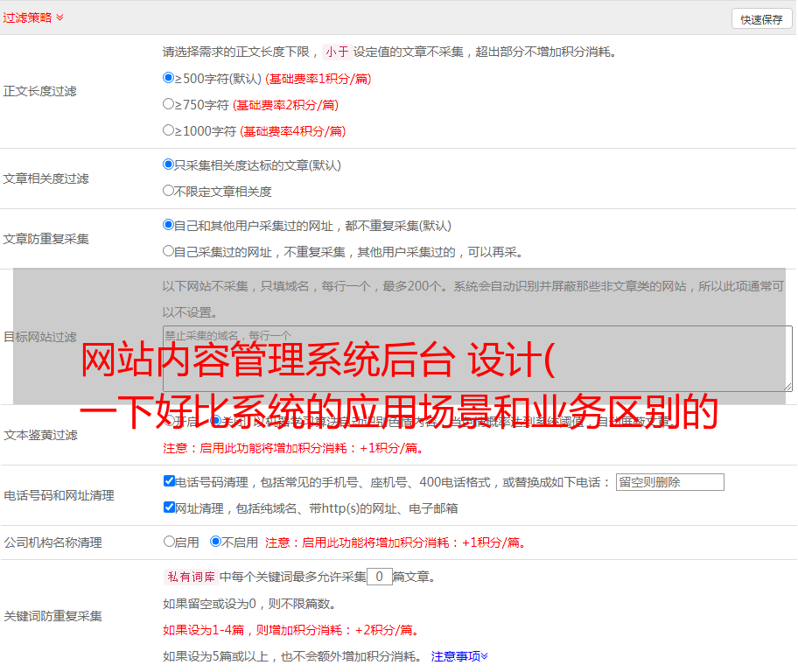Viewport: 798px width, 672px height.
Task: Click the keyword article count field
Action: (379, 577)
